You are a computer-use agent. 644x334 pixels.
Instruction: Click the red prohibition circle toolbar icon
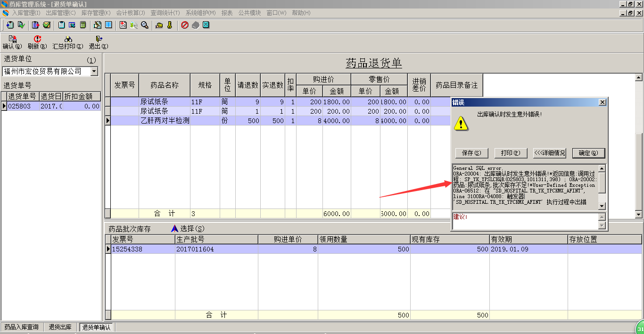(x=184, y=25)
